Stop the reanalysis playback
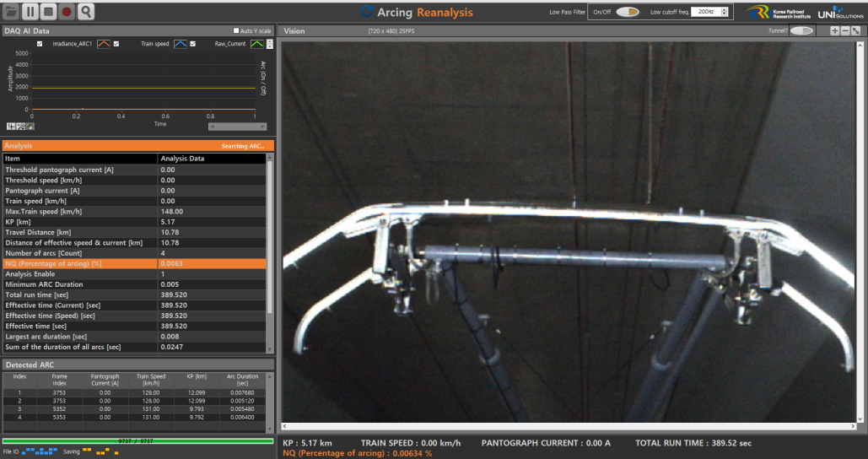The width and height of the screenshot is (868, 459). tap(48, 11)
